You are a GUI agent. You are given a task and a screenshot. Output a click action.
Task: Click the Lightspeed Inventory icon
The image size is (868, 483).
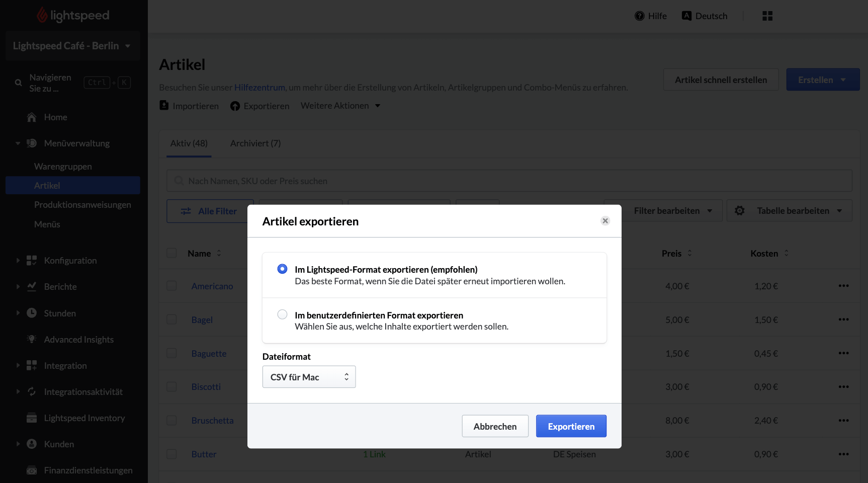(32, 418)
